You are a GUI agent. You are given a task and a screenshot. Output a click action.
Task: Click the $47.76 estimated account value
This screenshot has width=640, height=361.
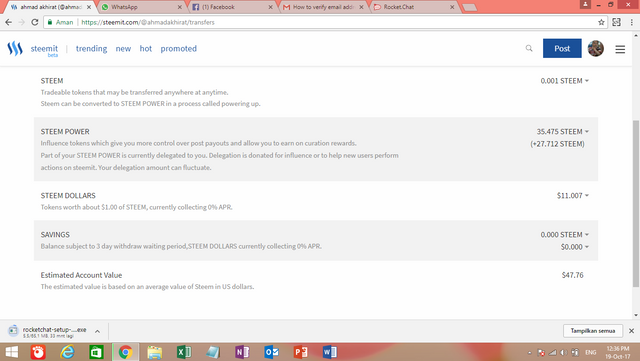click(x=572, y=275)
